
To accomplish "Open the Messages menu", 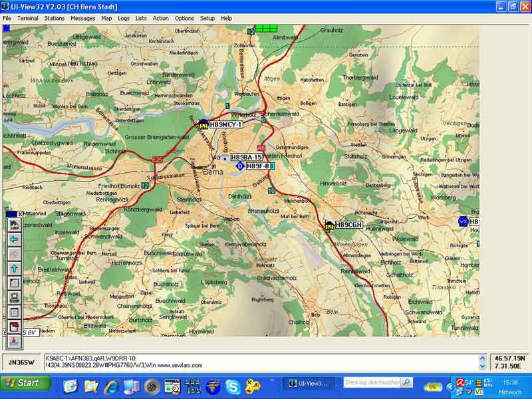I will click(82, 19).
